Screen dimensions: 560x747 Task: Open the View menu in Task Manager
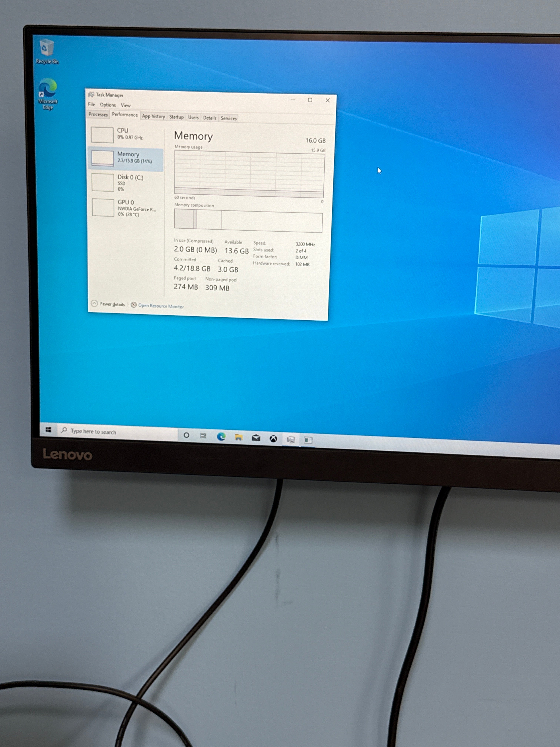point(126,105)
